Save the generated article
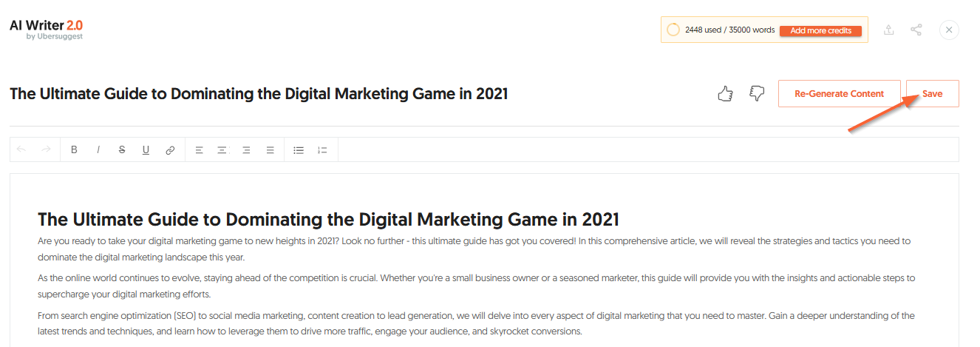Screen dimensions: 980x347 click(932, 94)
